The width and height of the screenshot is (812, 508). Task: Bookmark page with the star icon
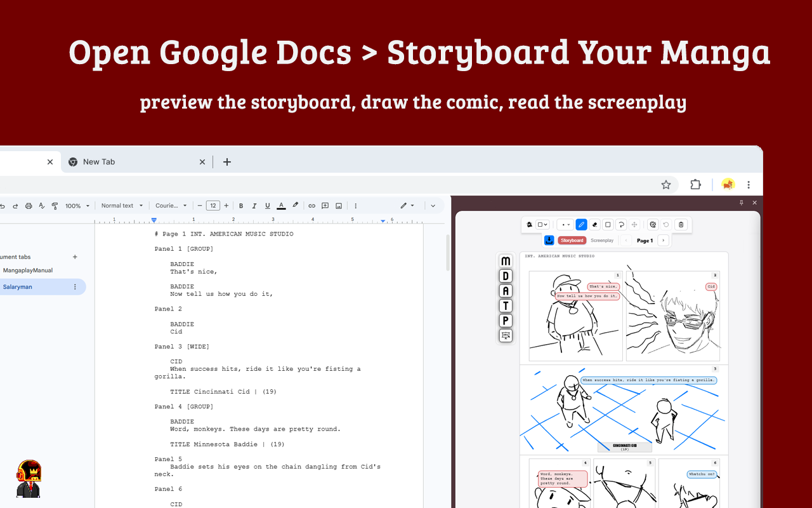tap(666, 185)
